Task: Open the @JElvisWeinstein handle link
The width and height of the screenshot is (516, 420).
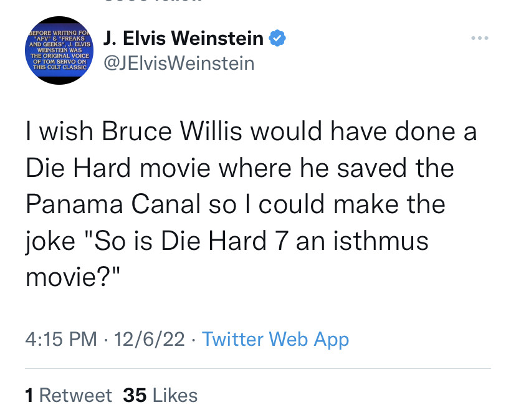Action: [179, 63]
